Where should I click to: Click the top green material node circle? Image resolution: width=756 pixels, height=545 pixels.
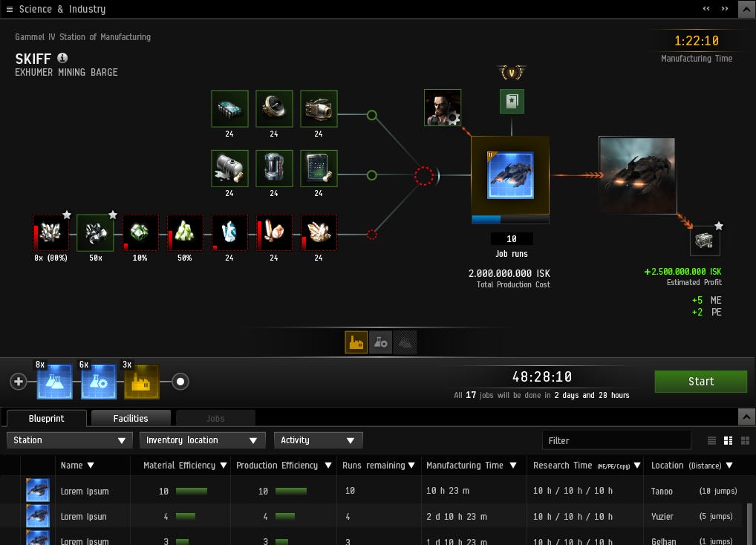click(x=372, y=115)
